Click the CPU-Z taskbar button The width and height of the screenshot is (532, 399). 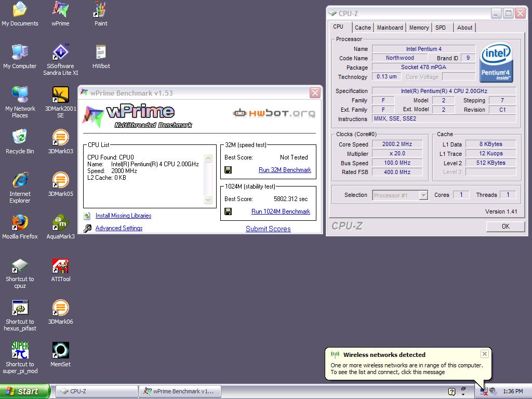(x=96, y=391)
